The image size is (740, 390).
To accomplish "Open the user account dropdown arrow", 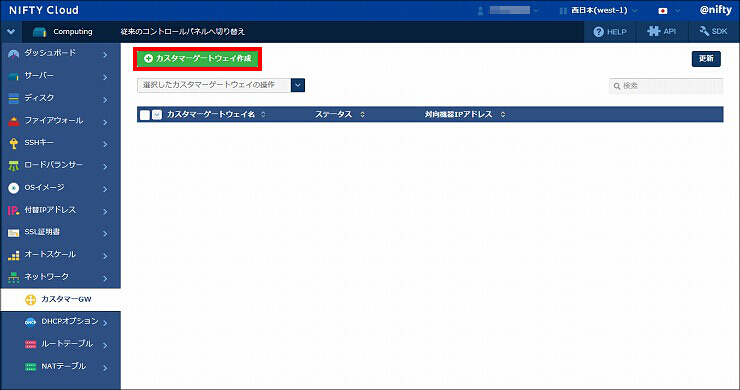I will (x=536, y=11).
